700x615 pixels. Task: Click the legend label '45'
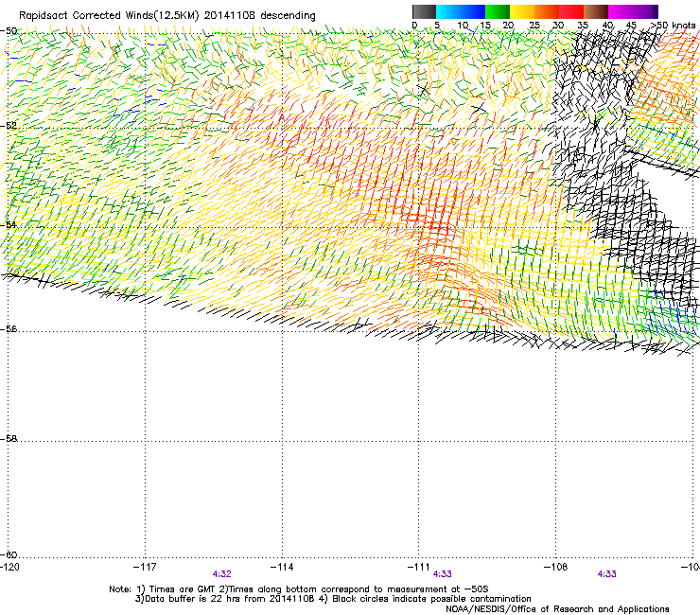tap(631, 26)
